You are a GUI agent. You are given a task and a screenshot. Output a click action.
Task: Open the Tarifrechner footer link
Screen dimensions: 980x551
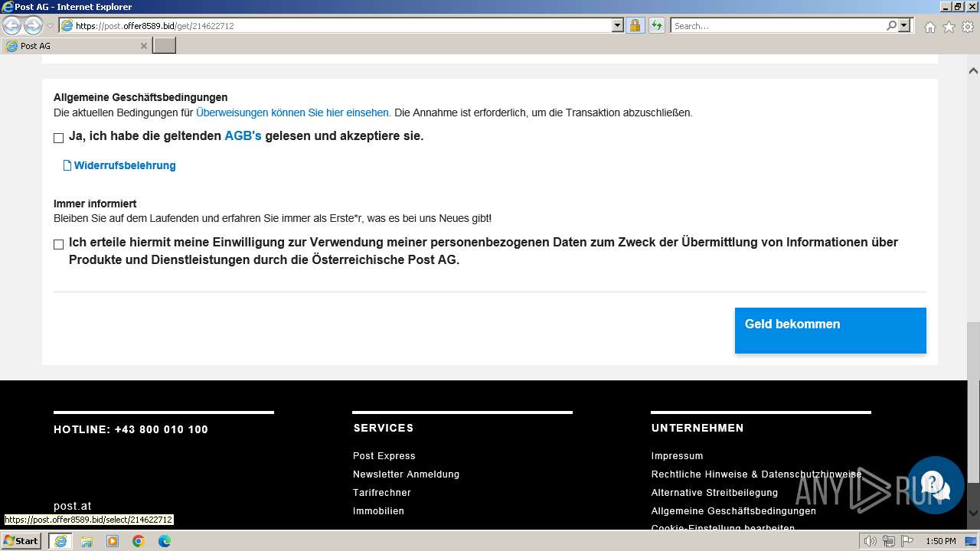pyautogui.click(x=382, y=493)
